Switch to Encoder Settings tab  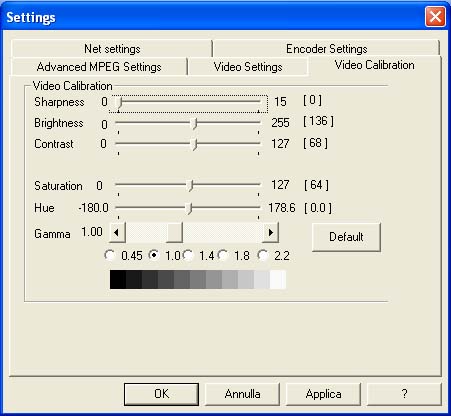click(327, 49)
